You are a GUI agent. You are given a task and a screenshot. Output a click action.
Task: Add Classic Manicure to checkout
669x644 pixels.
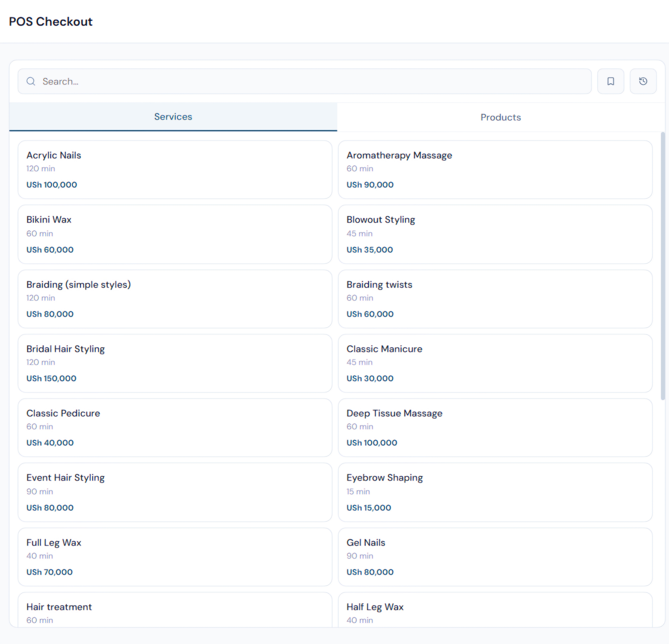[495, 363]
